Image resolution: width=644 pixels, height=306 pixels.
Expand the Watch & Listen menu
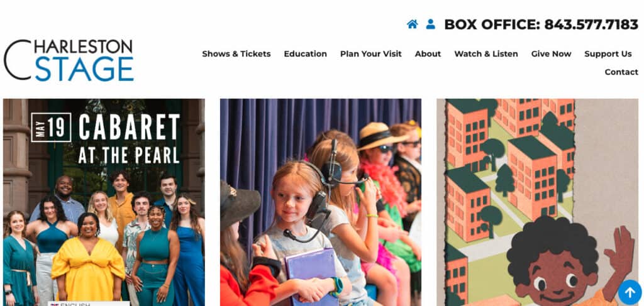[x=486, y=54]
